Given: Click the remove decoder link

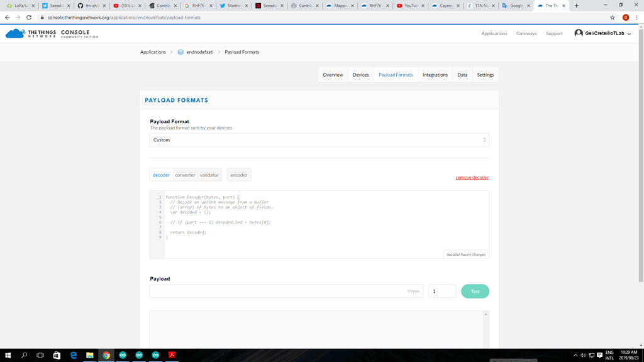Looking at the screenshot, I should [x=472, y=178].
